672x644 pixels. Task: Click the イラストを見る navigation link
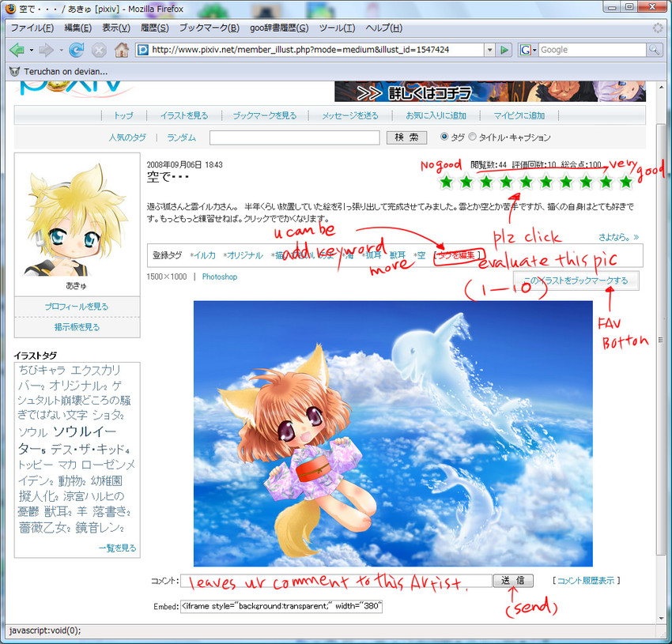(x=184, y=115)
